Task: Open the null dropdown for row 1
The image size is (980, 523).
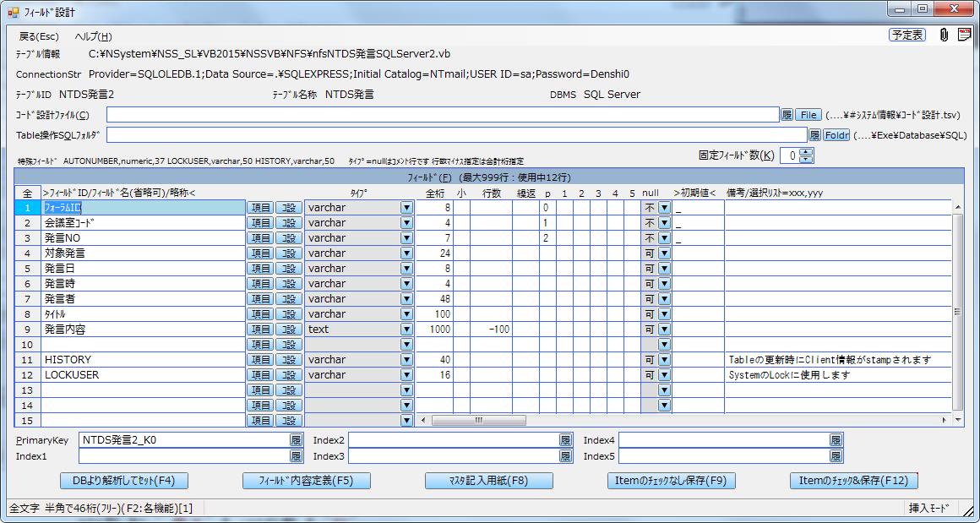Action: point(663,208)
